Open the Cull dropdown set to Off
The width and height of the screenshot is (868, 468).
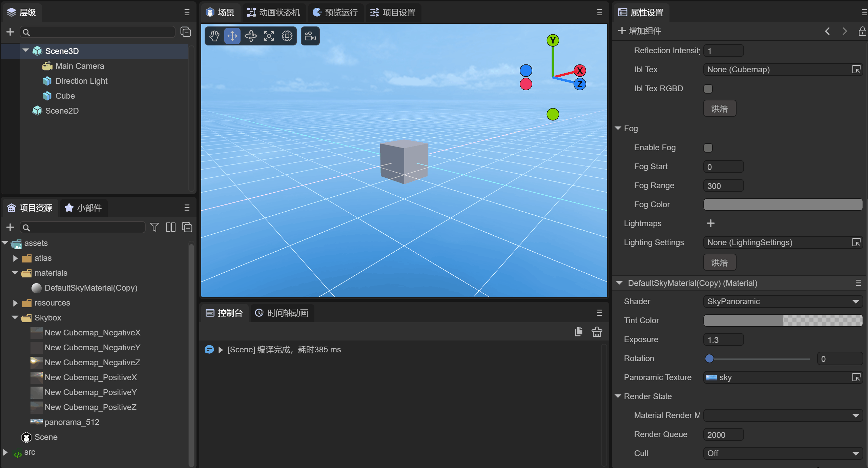[783, 453]
